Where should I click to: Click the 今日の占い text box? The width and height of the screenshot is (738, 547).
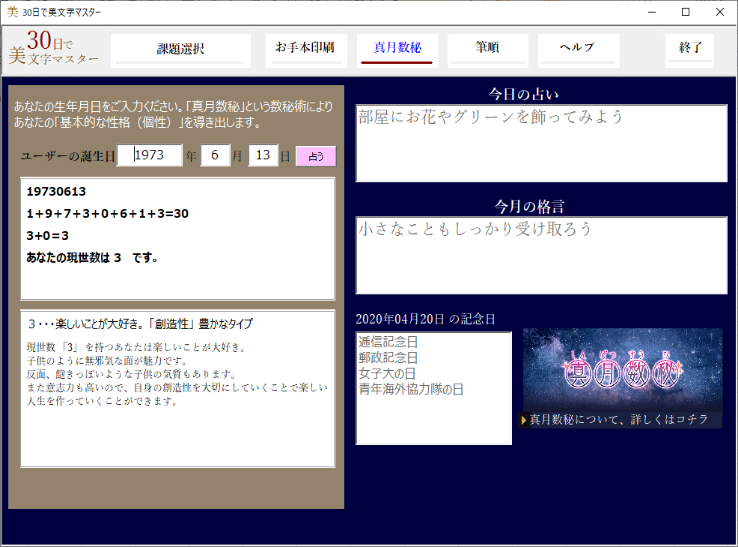541,144
